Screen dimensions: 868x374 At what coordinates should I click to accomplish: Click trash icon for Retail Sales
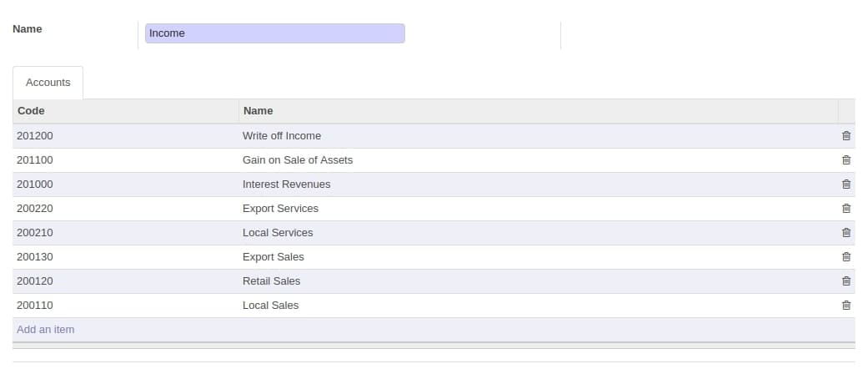point(845,280)
